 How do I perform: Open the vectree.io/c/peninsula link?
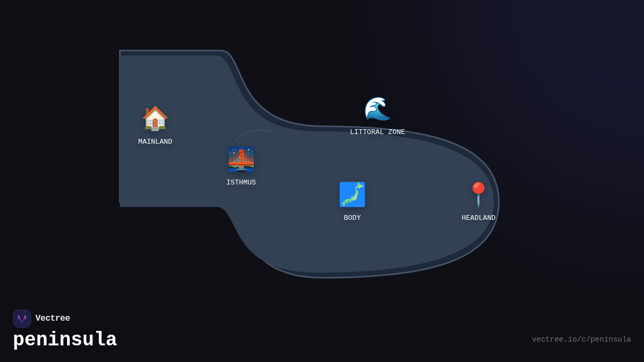(581, 339)
